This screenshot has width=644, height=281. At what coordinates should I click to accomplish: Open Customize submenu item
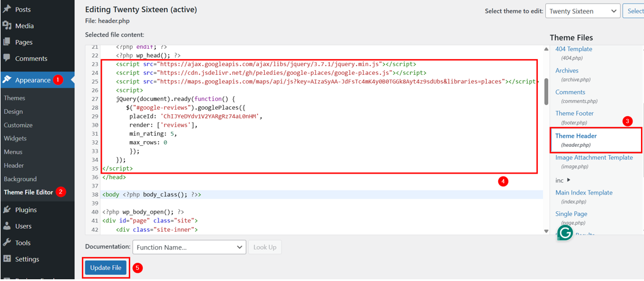[18, 125]
